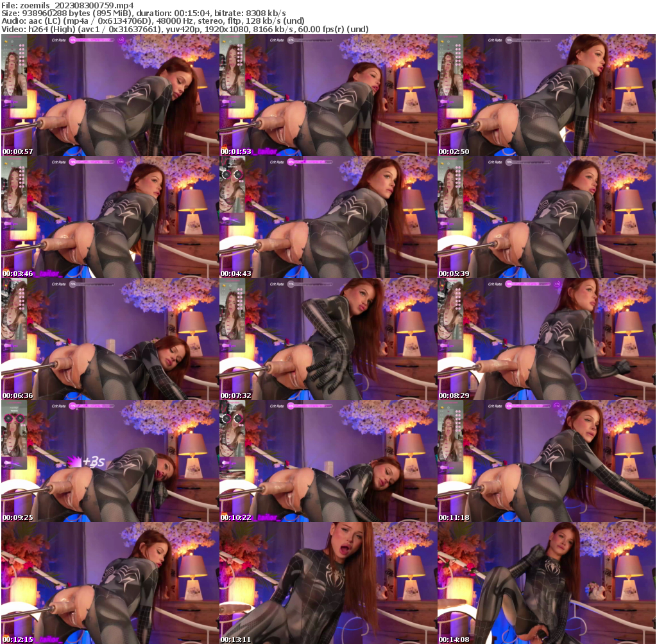This screenshot has height=644, width=657.
Task: Select the frame marked 00:10:22
Action: pyautogui.click(x=327, y=460)
